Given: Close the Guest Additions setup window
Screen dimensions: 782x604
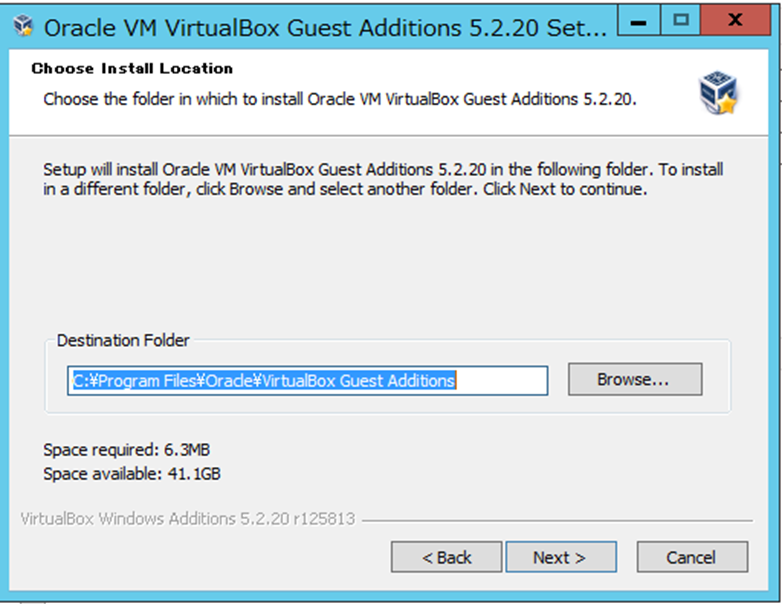Looking at the screenshot, I should click(735, 20).
